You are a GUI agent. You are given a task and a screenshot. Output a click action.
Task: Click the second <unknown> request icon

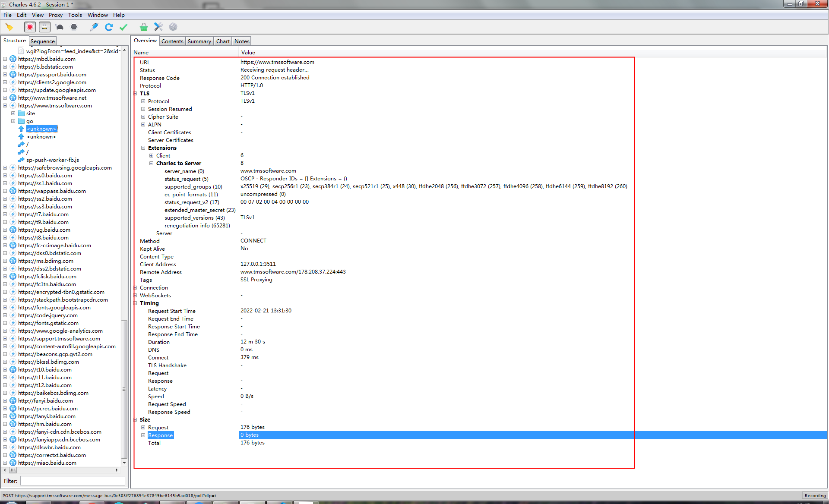21,137
